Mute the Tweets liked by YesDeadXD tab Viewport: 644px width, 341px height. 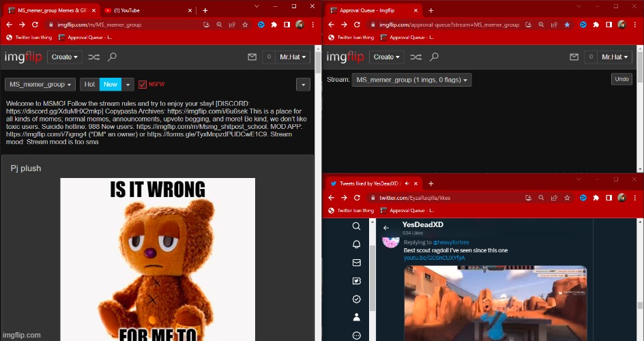point(407,183)
